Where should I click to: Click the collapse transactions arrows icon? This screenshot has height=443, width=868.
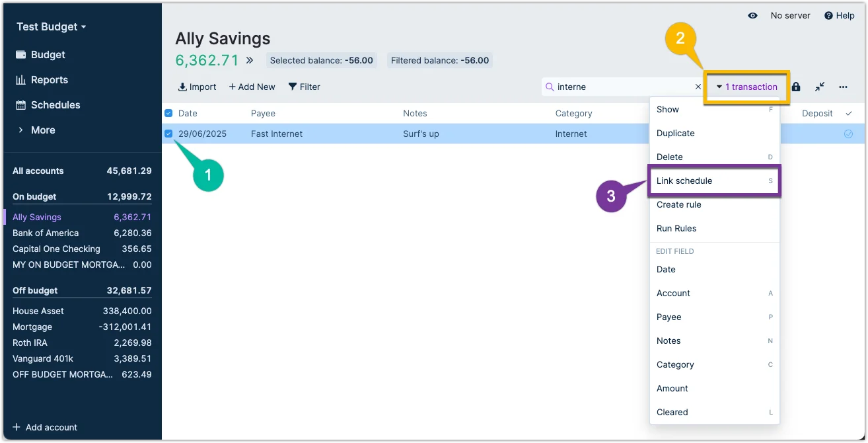click(x=819, y=87)
